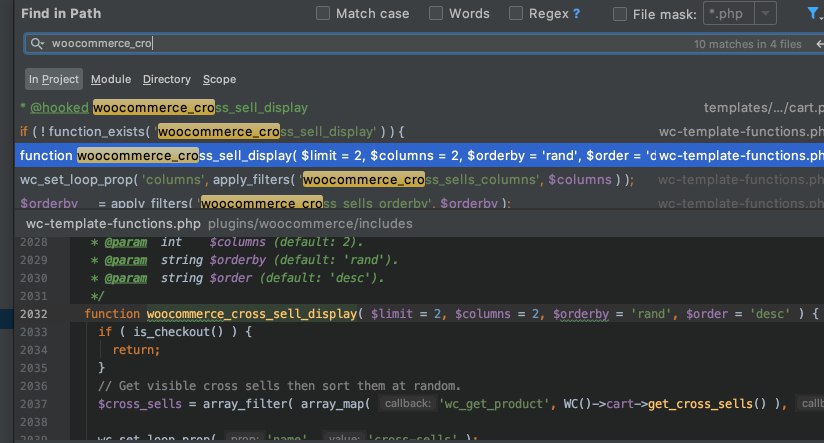Click the 10 matches in 4 files label
The image size is (824, 443).
click(747, 44)
